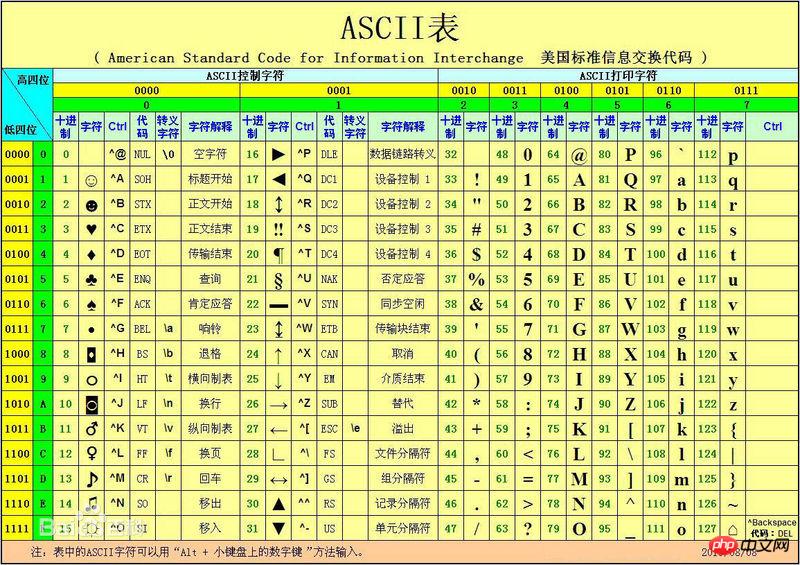
Task: Click the 'SOH' code cell
Action: coord(142,179)
